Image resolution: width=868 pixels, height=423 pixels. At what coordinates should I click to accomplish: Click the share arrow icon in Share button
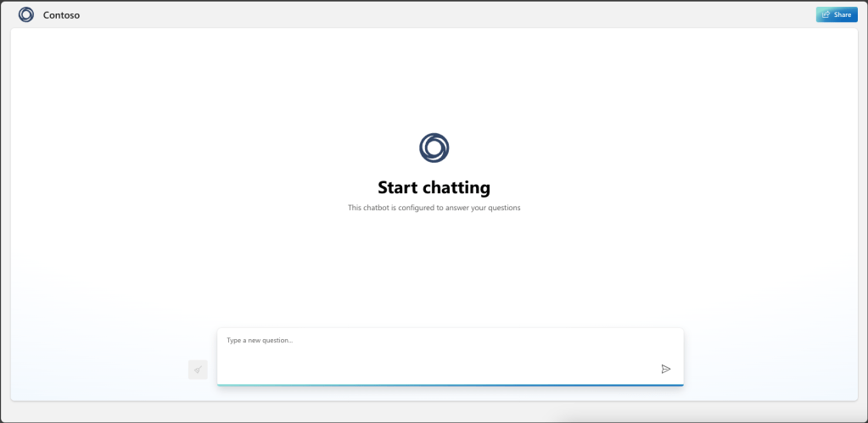pyautogui.click(x=826, y=14)
